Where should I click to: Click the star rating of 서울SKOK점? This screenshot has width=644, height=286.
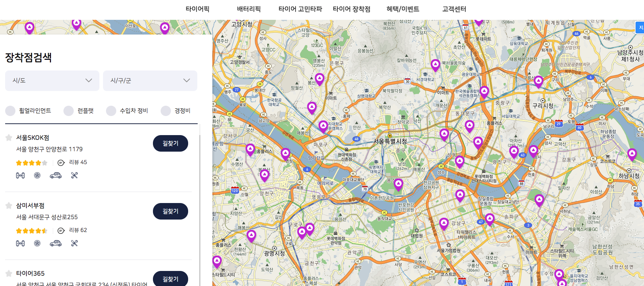pyautogui.click(x=32, y=163)
